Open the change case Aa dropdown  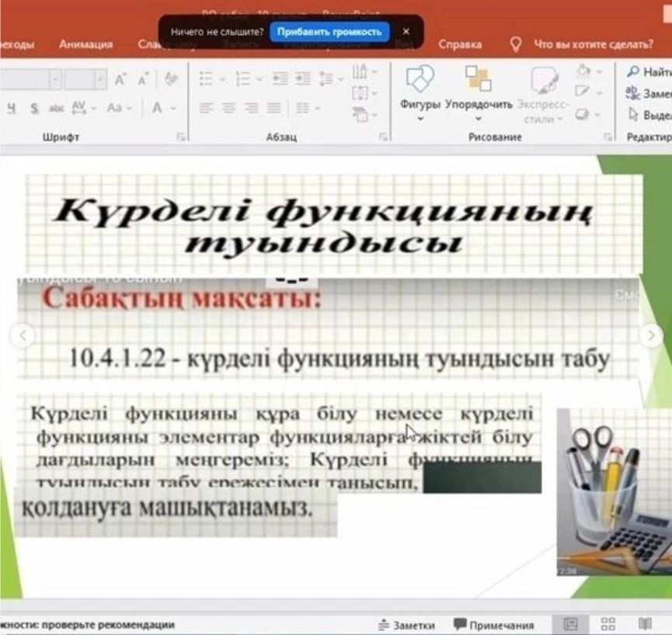119,108
